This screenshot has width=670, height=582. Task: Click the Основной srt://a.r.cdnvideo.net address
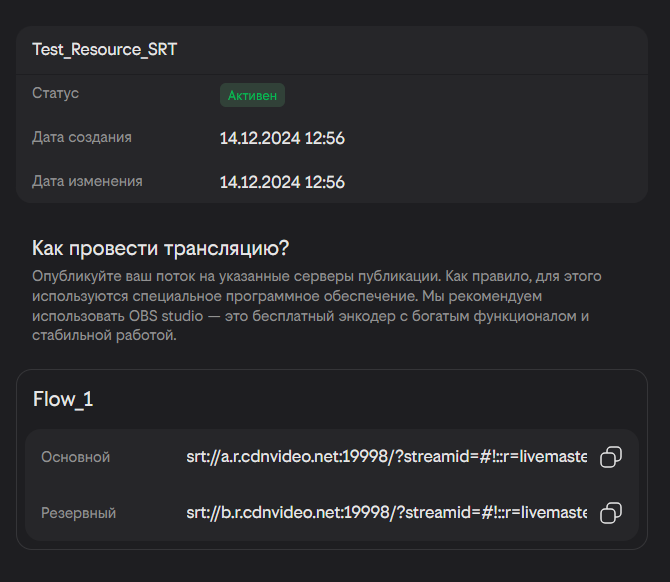click(x=386, y=457)
